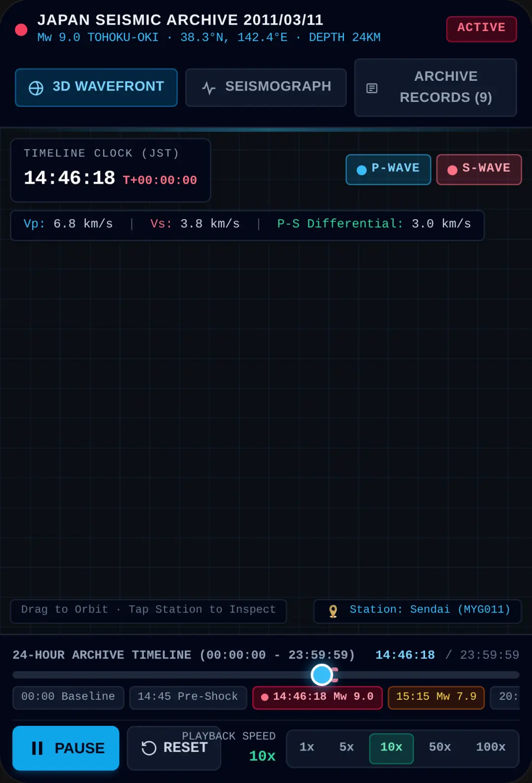Image resolution: width=532 pixels, height=783 pixels.
Task: Select the 10x playback speed
Action: tap(392, 749)
